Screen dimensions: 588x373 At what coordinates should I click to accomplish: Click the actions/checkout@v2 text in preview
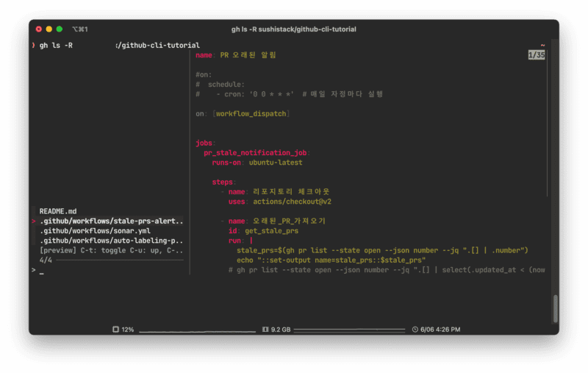coord(291,201)
